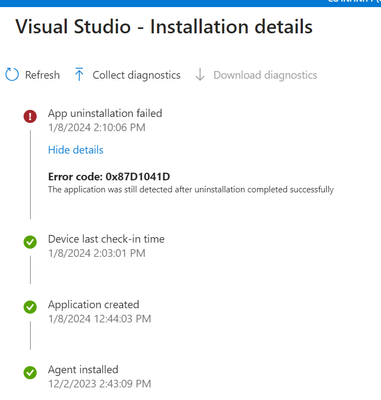Click green checkmark beside Application created
Viewport: 381px width, 400px height.
(30, 307)
